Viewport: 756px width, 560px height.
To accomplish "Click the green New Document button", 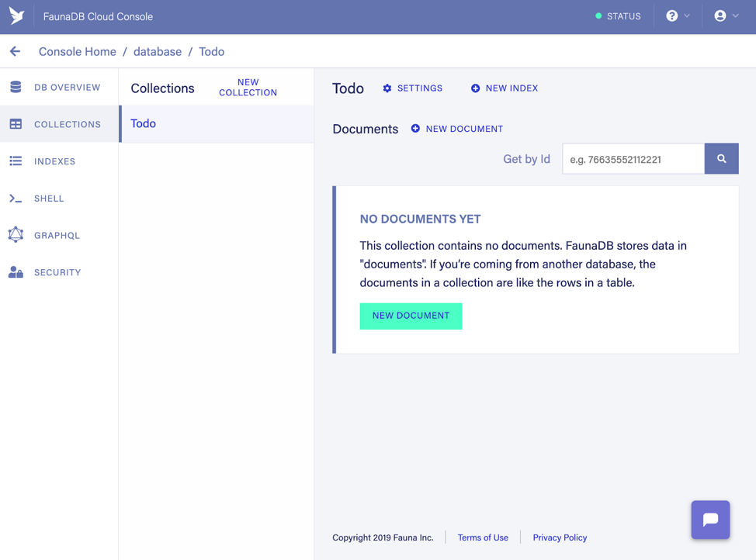I will 411,316.
